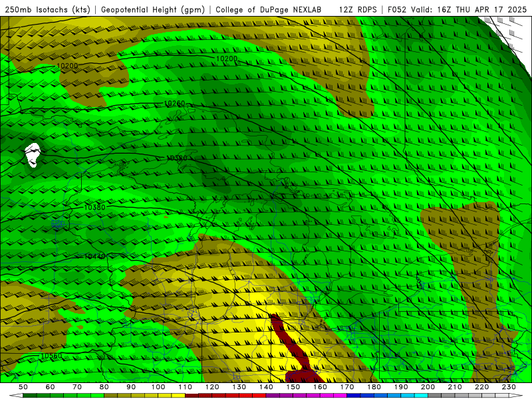
Task: Click the 220 value on the colorbar scale
Action: click(x=481, y=387)
